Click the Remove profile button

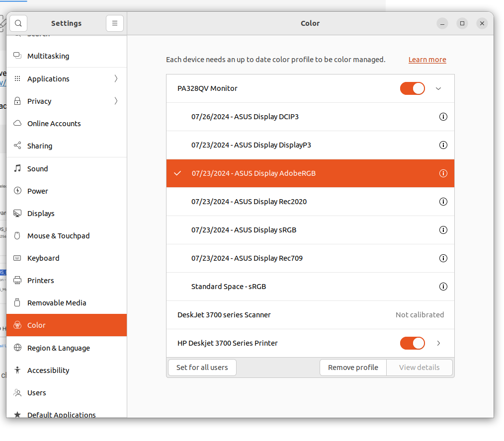(353, 367)
